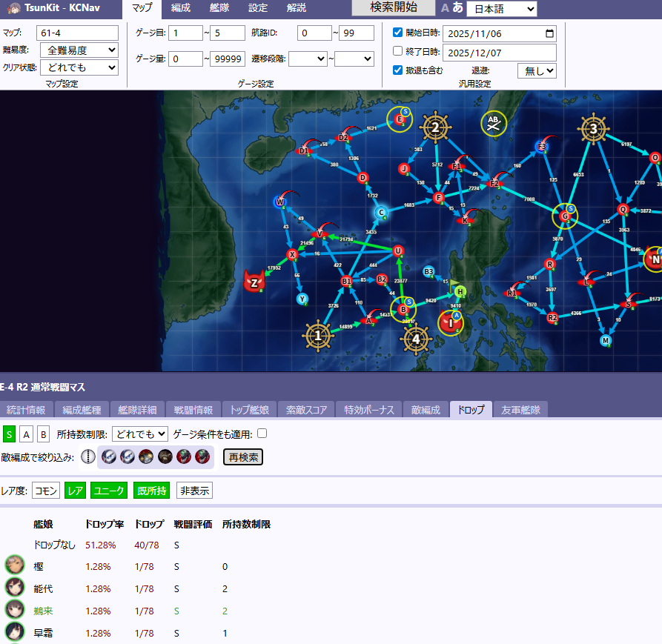Click start point 1 ship-wheel node
Viewport: 662px width, 644px height.
tap(317, 336)
